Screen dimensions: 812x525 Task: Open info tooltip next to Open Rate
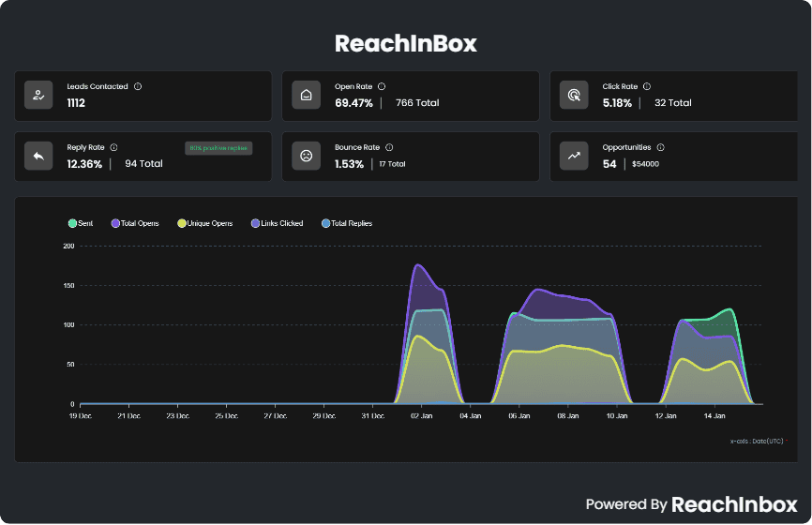click(382, 86)
